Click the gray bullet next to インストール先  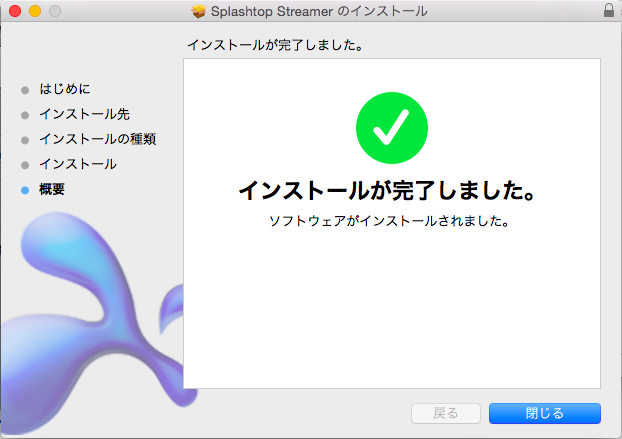[x=25, y=115]
